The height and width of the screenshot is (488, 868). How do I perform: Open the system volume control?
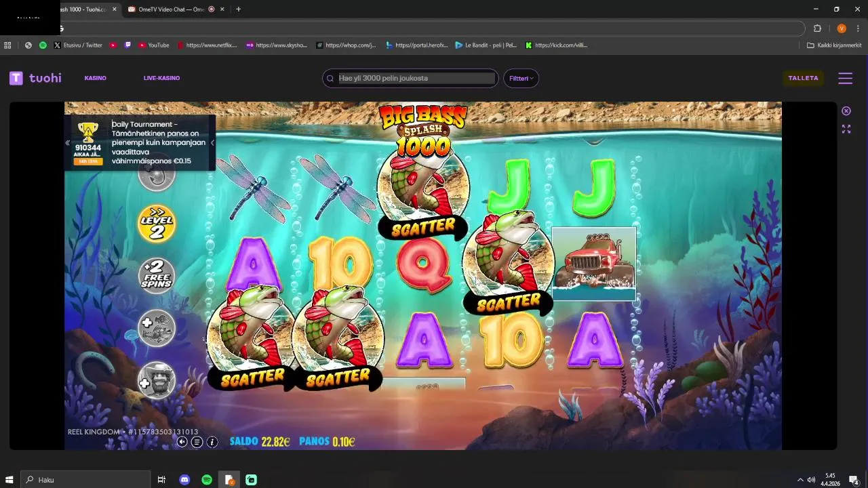811,480
